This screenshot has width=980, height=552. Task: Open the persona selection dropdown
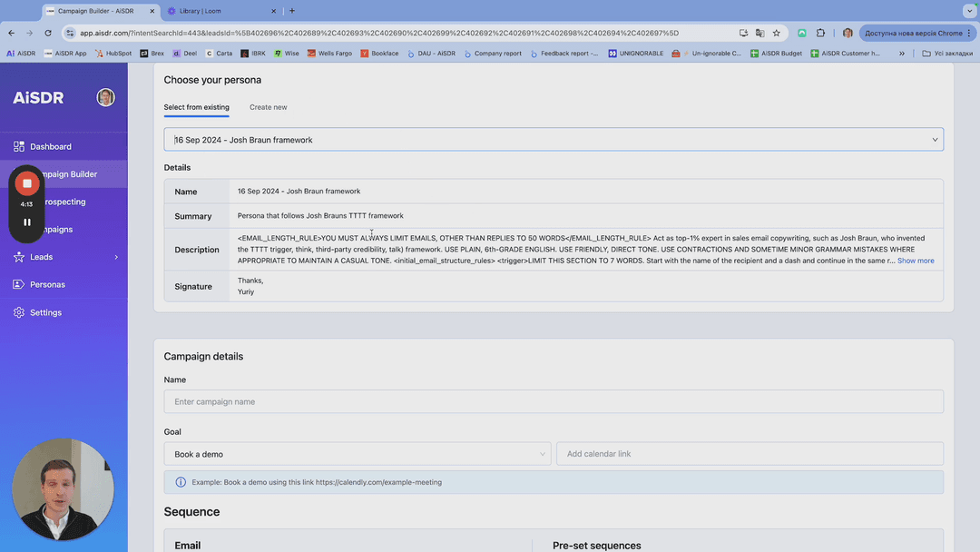click(x=554, y=140)
